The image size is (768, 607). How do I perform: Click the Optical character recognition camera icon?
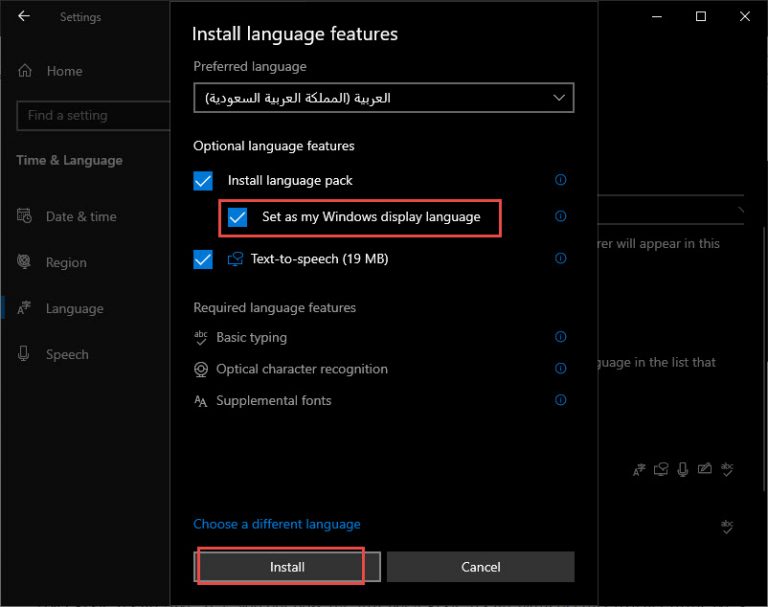click(201, 369)
